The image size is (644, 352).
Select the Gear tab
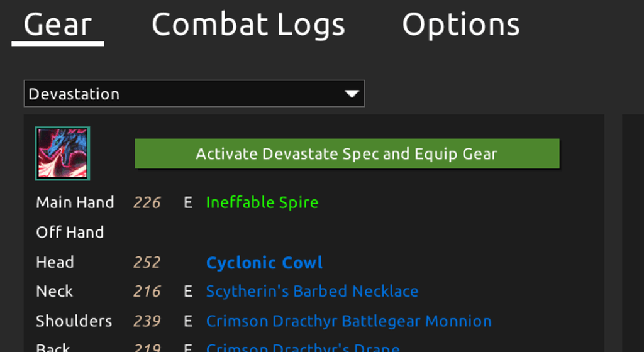coord(57,25)
